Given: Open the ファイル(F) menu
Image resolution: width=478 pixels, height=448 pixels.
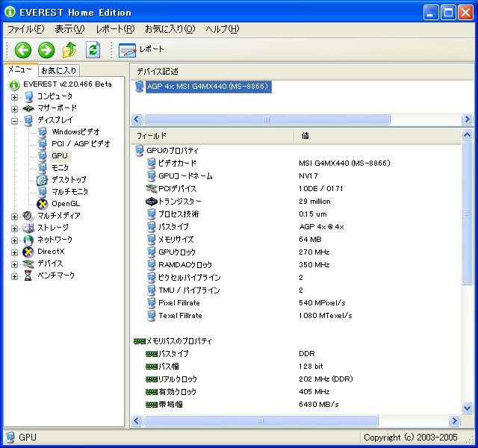Looking at the screenshot, I should [25, 29].
